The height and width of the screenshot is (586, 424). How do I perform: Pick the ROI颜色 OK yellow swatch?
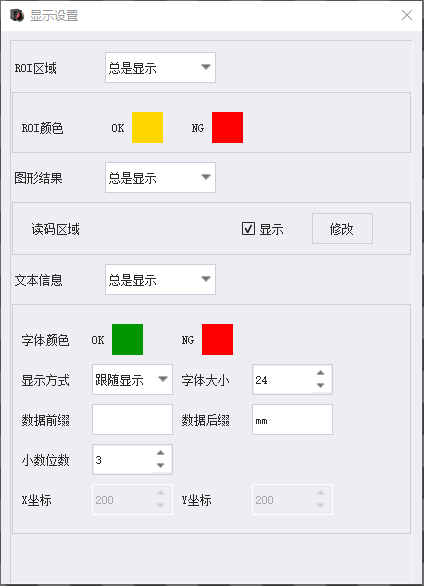(148, 127)
